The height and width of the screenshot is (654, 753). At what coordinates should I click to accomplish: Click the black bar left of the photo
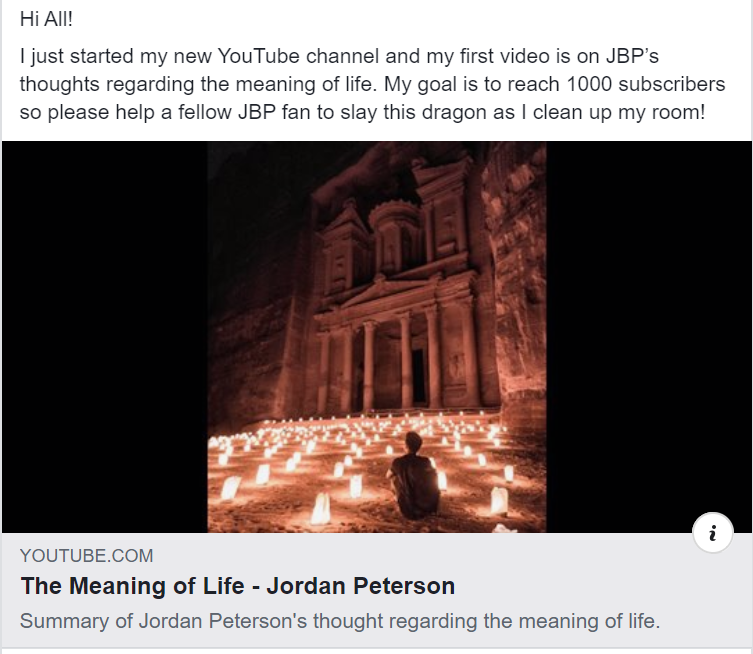pos(105,337)
